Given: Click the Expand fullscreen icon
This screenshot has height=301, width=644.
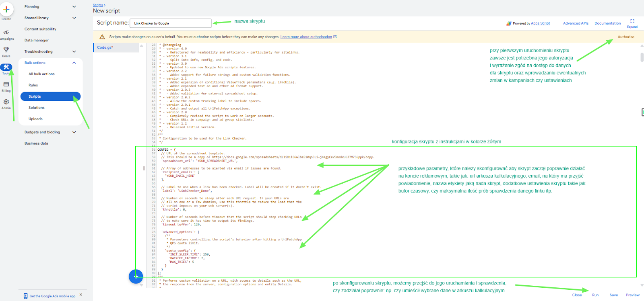Looking at the screenshot, I should (632, 21).
